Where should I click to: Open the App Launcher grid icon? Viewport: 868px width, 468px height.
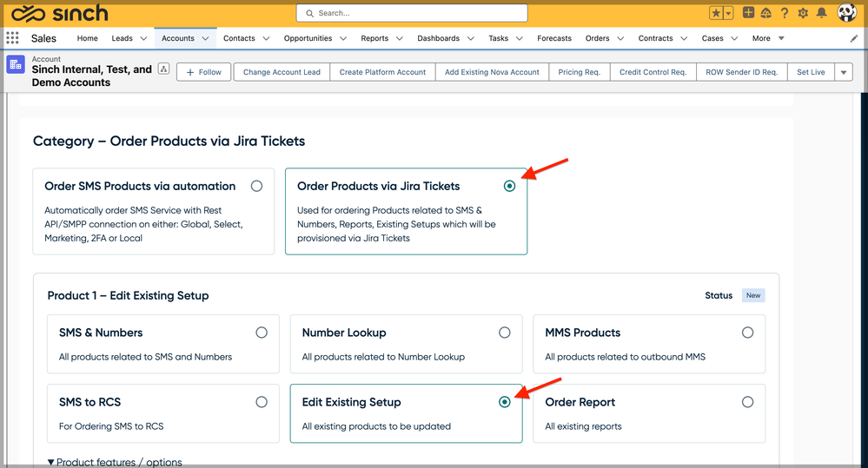pyautogui.click(x=12, y=38)
